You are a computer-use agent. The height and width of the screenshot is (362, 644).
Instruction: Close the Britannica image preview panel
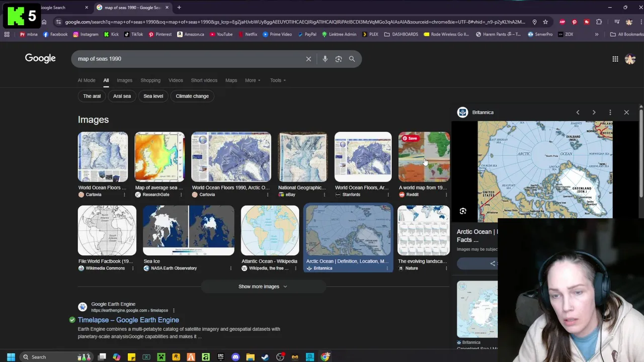[x=626, y=112]
